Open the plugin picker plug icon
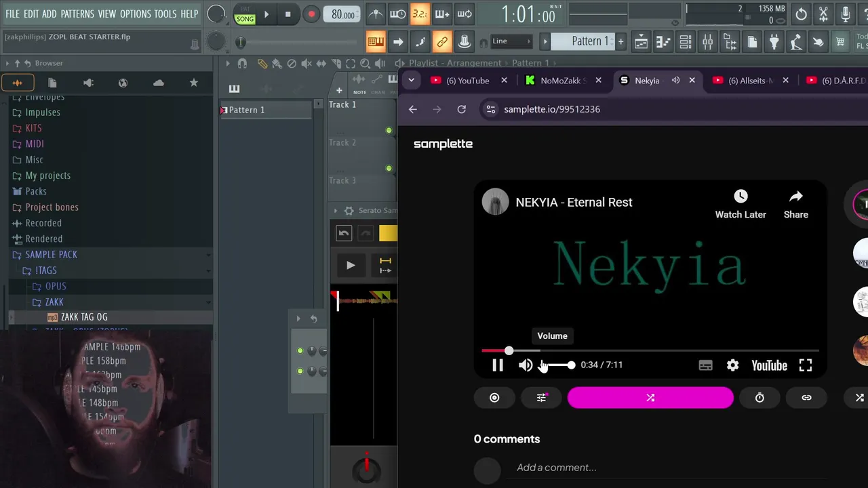This screenshot has width=868, height=488. coord(774,42)
